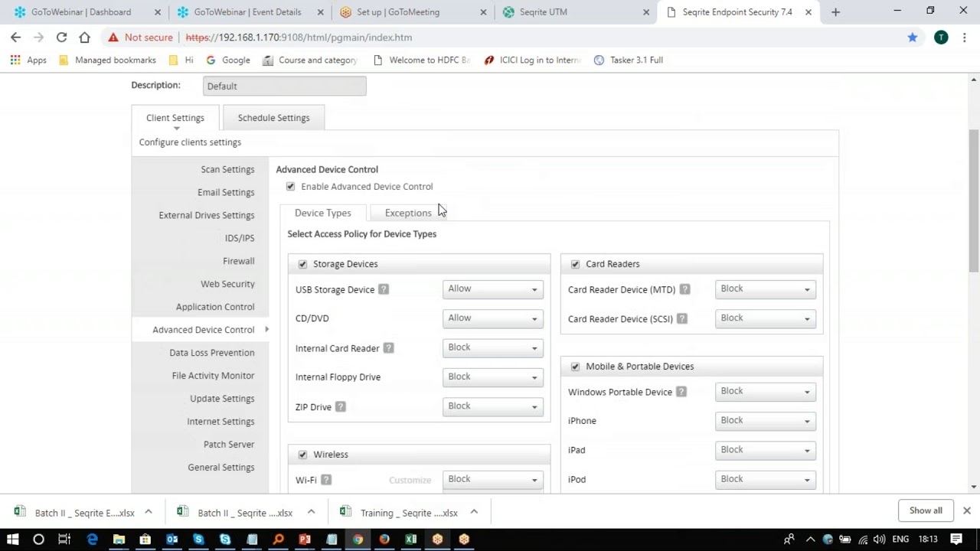Open Training _ Seqrite download menu chevron

click(x=474, y=512)
